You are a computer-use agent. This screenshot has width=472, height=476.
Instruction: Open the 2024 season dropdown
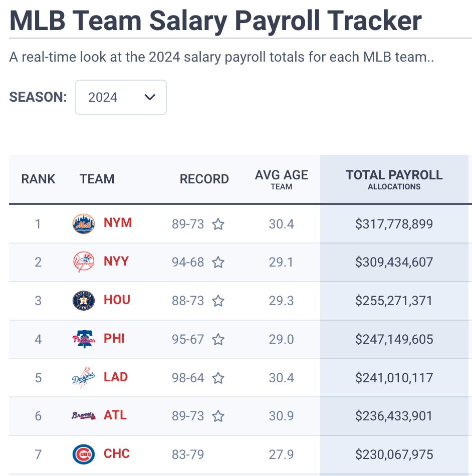pos(121,97)
